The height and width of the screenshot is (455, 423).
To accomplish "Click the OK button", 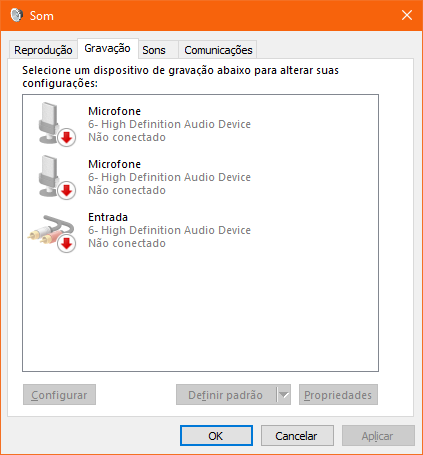I will click(x=216, y=436).
